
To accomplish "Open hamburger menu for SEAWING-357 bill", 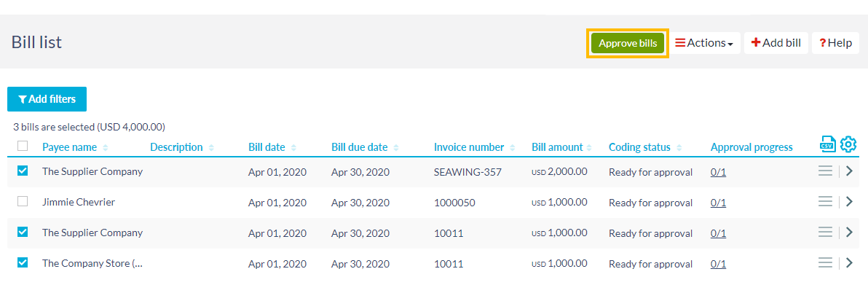I will click(825, 171).
